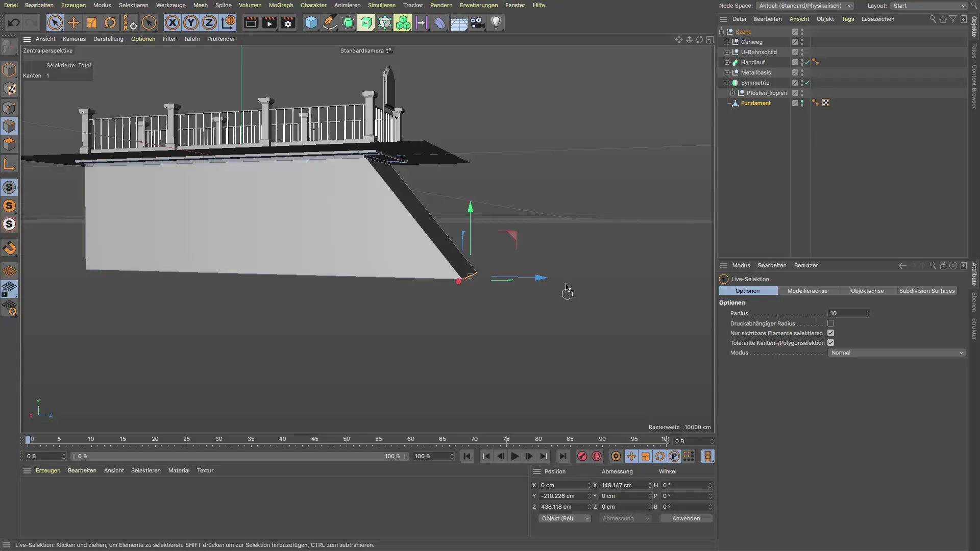
Task: Add a camera object
Action: (x=477, y=22)
